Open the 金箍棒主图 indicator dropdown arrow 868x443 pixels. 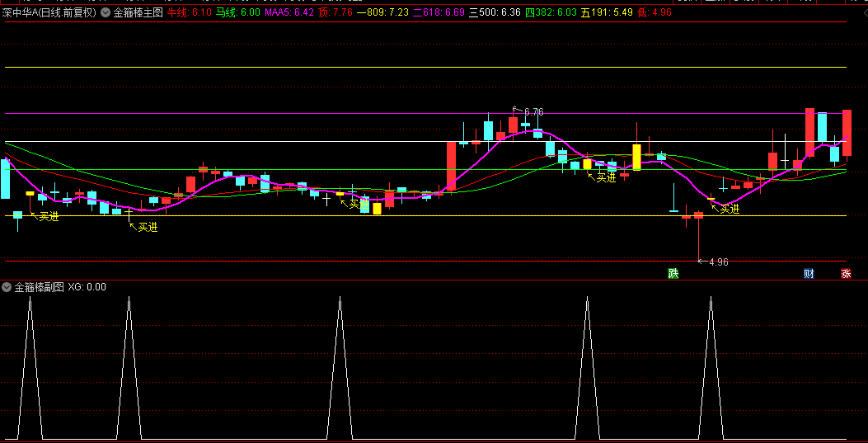106,12
